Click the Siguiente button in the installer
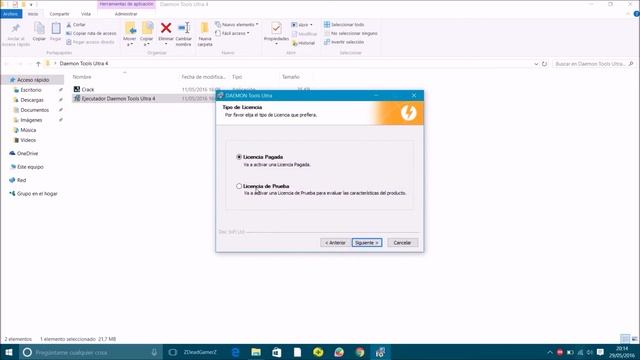Image resolution: width=640 pixels, height=360 pixels. 367,242
